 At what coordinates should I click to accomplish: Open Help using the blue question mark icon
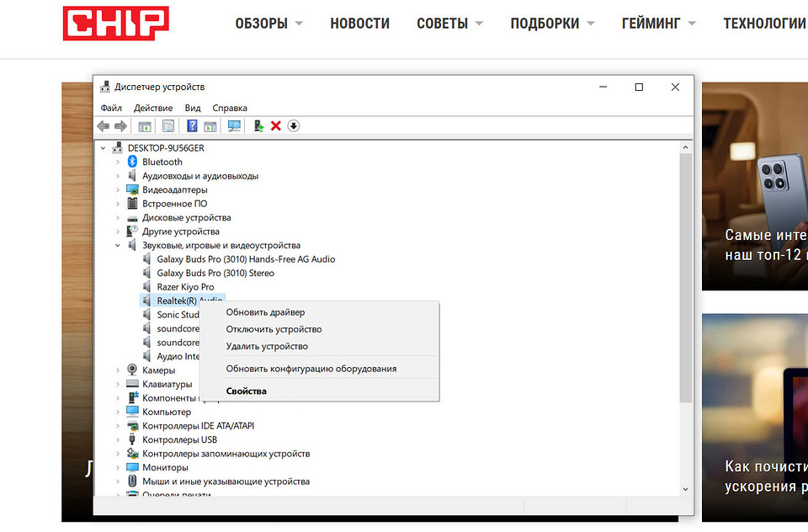click(192, 125)
